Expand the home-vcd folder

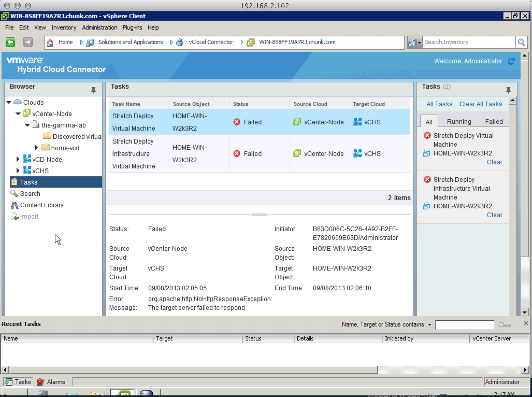[x=37, y=148]
